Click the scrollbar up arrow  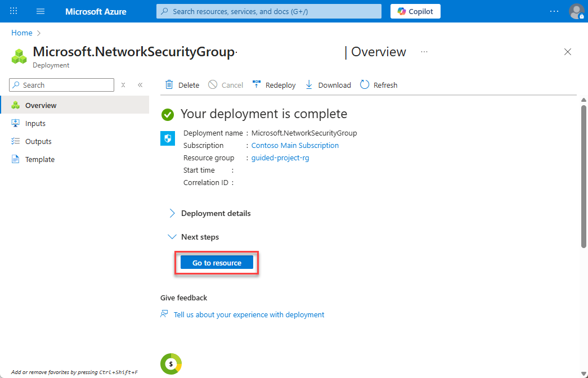tap(583, 100)
